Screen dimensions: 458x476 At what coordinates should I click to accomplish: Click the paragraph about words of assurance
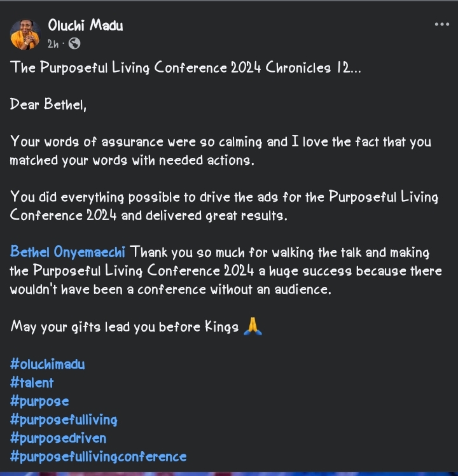[x=221, y=151]
